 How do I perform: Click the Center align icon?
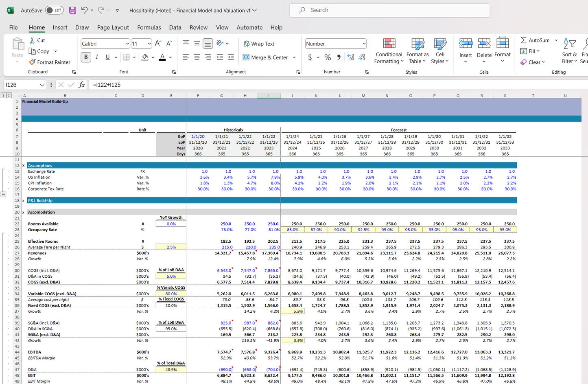pos(197,57)
